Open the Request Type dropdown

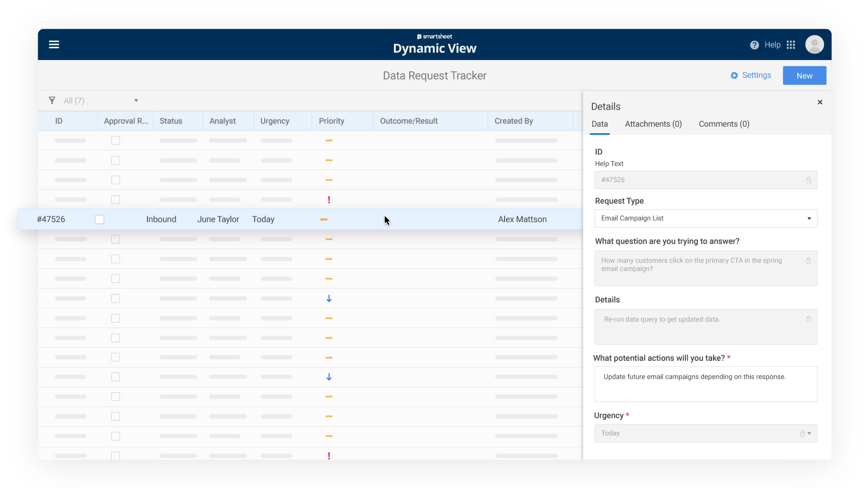(808, 218)
